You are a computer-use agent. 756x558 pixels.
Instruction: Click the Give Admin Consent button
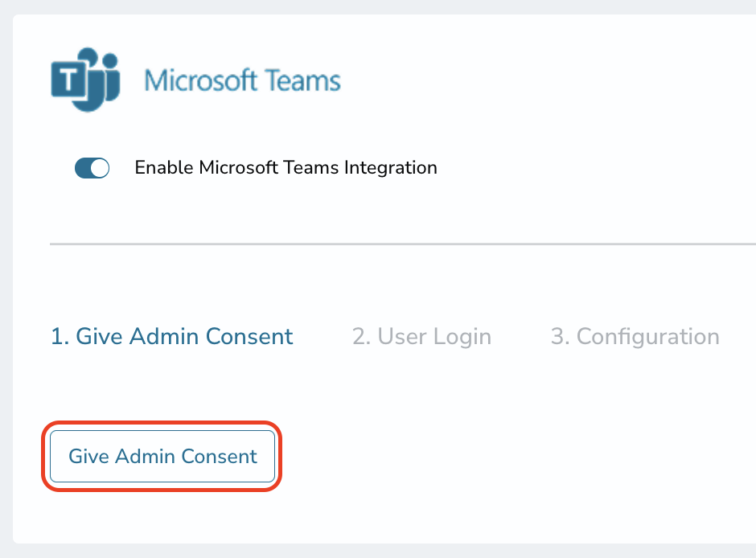[x=162, y=457]
